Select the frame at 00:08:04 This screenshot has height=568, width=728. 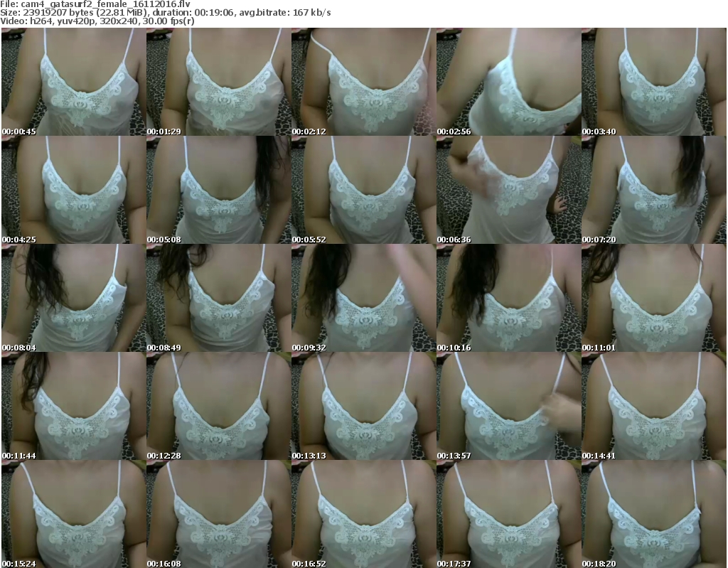[x=74, y=298]
